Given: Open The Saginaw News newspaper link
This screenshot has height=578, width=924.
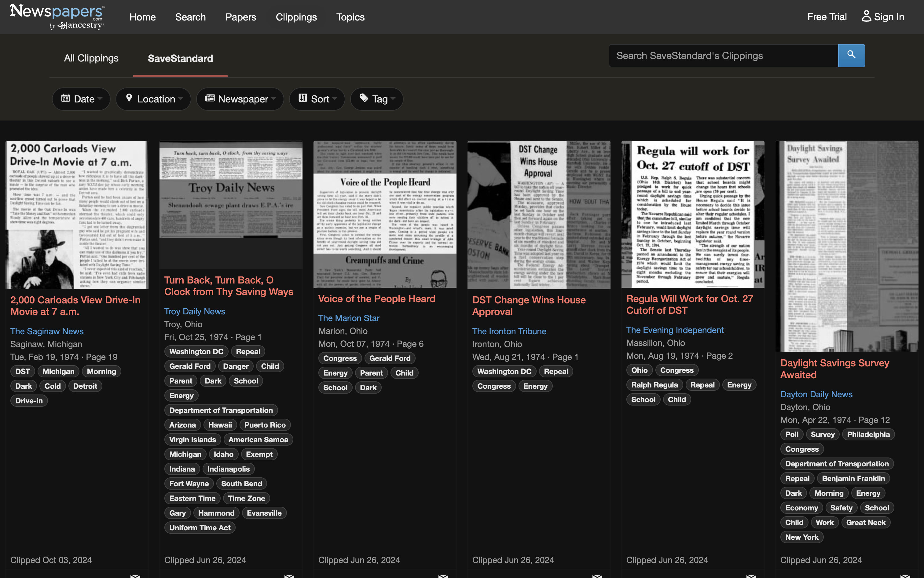Looking at the screenshot, I should (x=47, y=331).
